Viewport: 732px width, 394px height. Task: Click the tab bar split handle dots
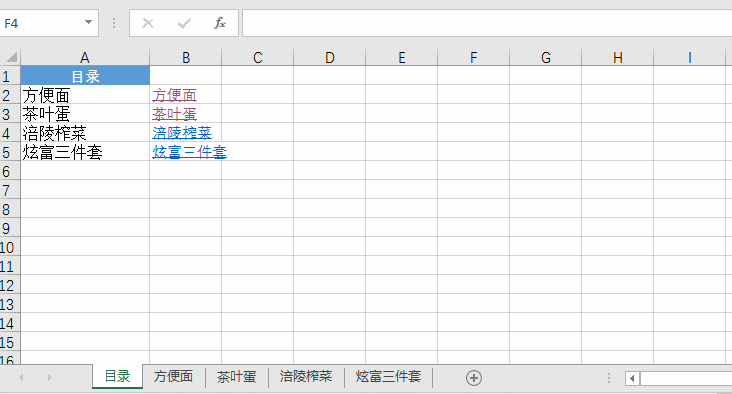608,378
